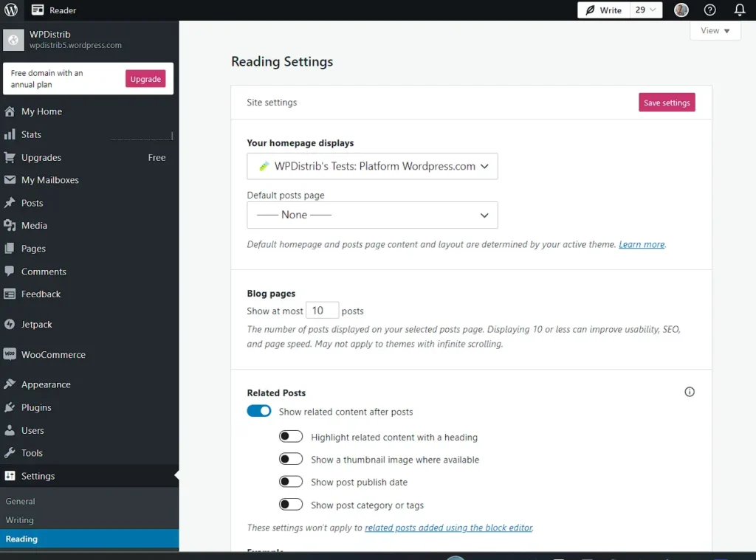The width and height of the screenshot is (756, 560).
Task: Click the My Mailboxes envelope icon
Action: 10,180
